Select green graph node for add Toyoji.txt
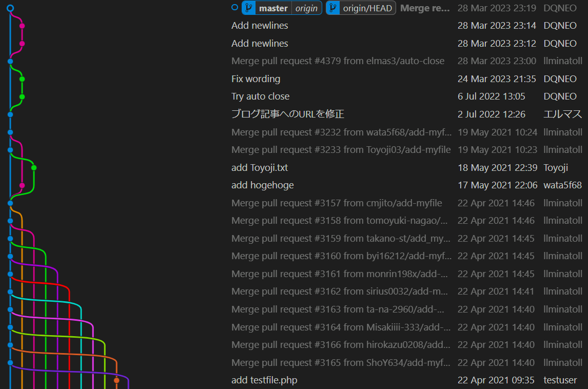The width and height of the screenshot is (588, 389). (x=34, y=168)
